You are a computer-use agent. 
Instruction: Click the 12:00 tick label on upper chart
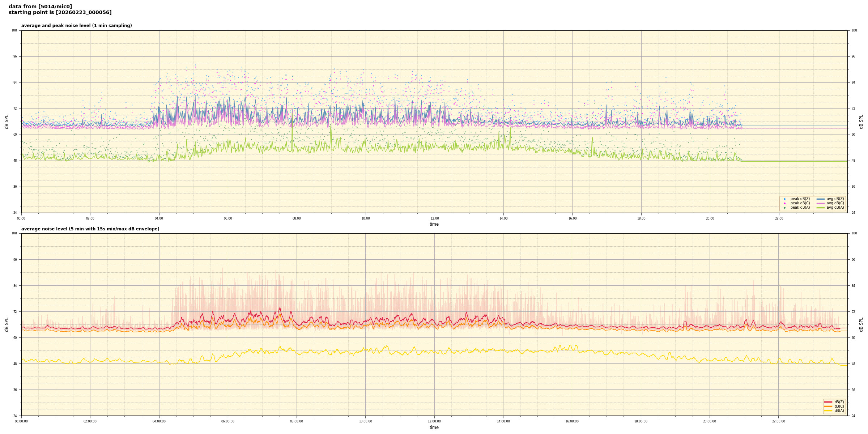point(434,218)
